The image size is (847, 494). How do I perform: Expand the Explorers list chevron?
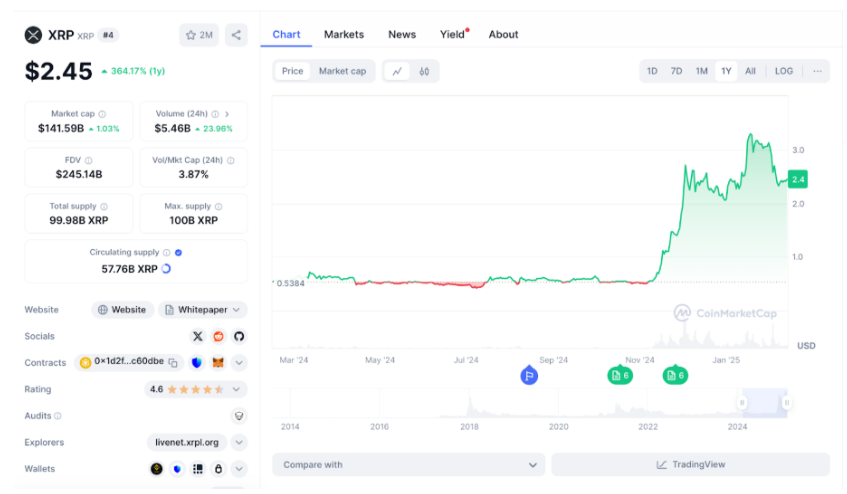[x=239, y=442]
